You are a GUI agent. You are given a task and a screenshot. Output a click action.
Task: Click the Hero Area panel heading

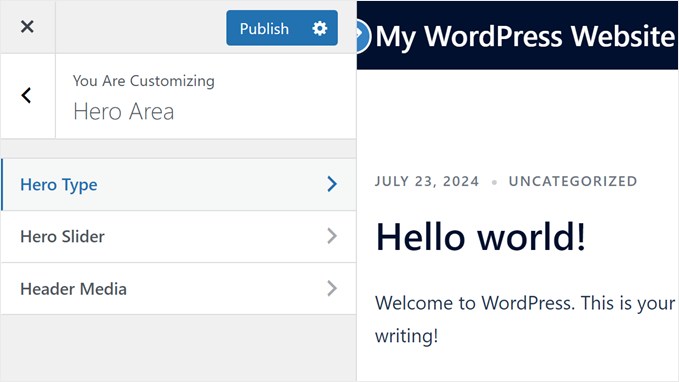124,112
